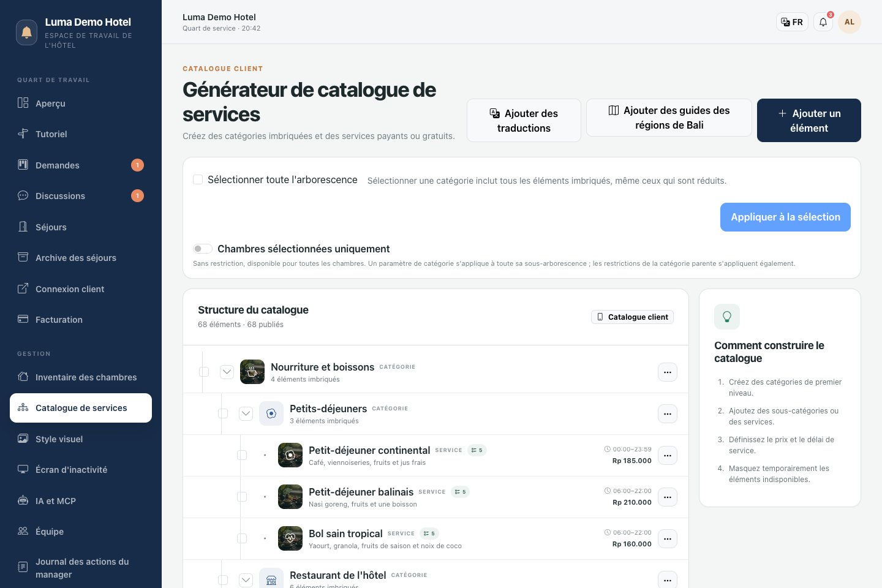Open options menu for Nourriture et boissons
The height and width of the screenshot is (588, 882).
pyautogui.click(x=668, y=372)
